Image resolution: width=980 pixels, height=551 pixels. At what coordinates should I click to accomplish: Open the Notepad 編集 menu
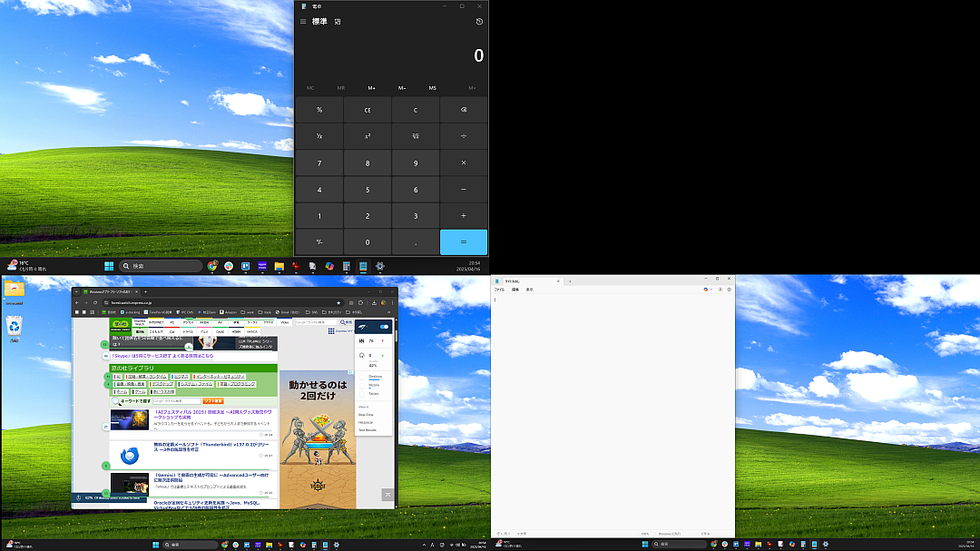click(x=515, y=290)
